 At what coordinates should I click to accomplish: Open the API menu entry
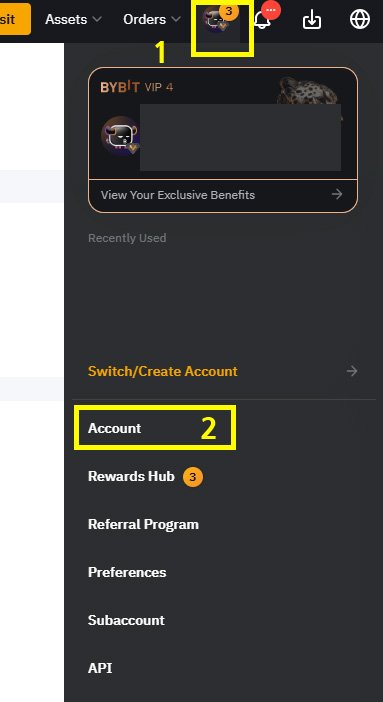[100, 668]
